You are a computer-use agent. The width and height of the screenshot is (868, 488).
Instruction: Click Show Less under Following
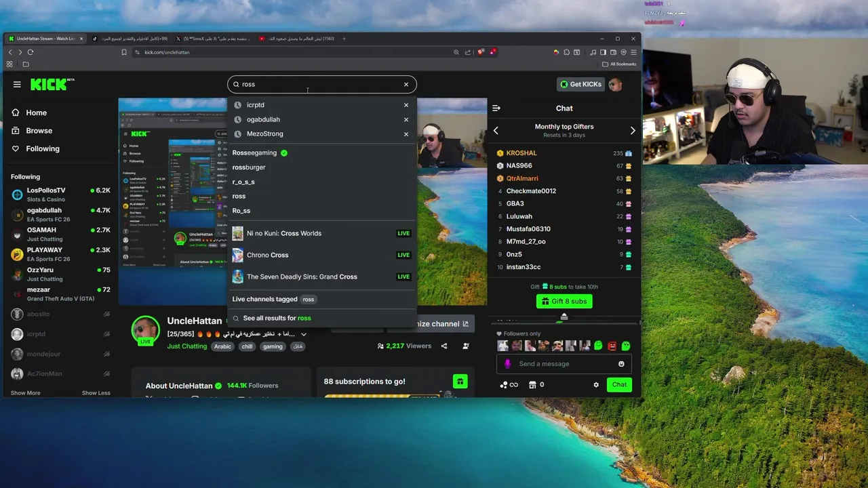tap(96, 393)
